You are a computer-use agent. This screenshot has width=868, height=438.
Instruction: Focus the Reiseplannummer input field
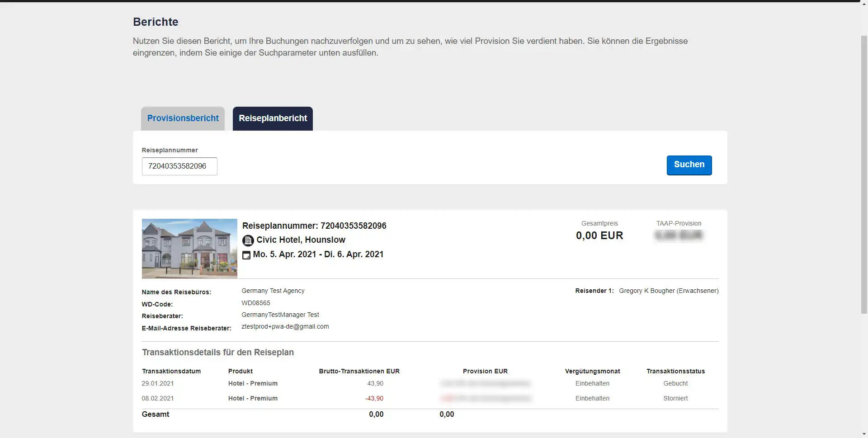pyautogui.click(x=179, y=166)
